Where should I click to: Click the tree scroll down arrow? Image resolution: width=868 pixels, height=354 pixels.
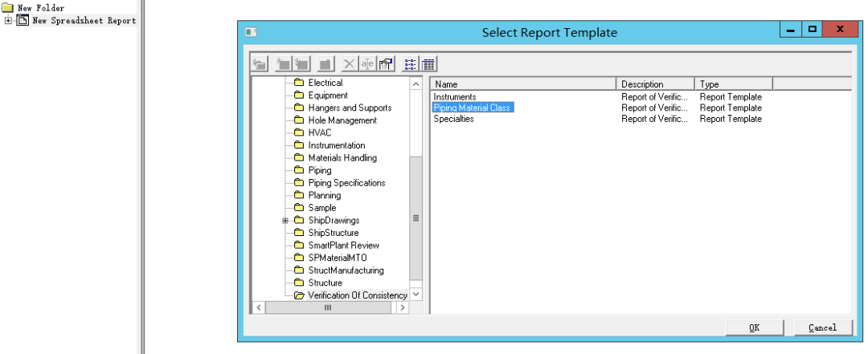416,295
